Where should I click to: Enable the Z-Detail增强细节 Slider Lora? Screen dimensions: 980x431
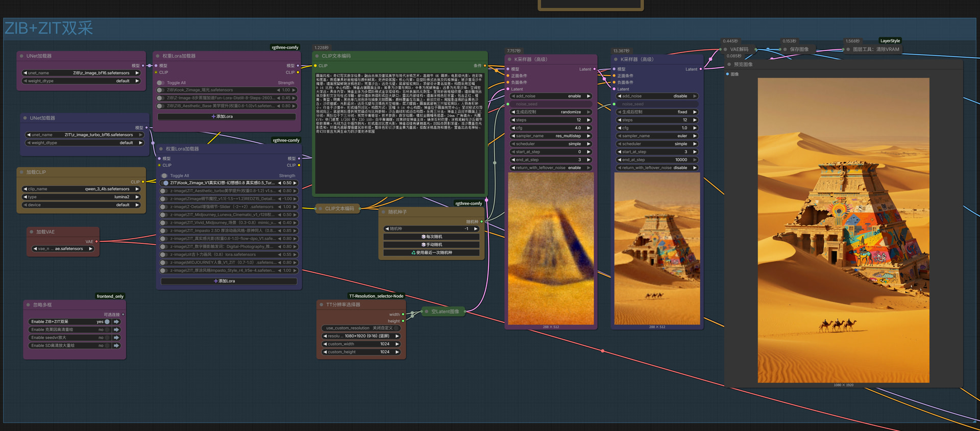click(163, 207)
